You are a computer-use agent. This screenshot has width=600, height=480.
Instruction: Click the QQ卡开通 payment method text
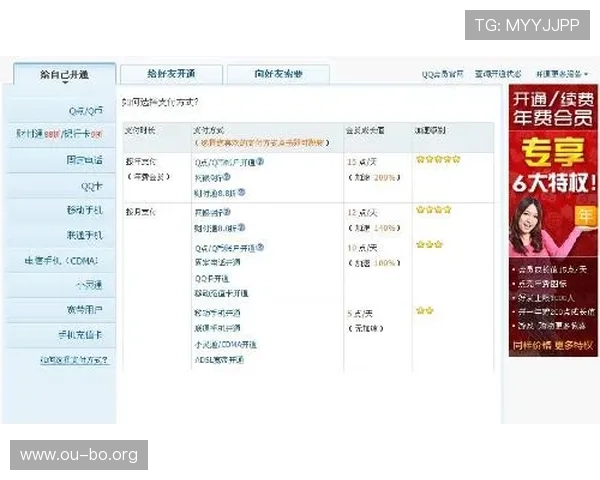coord(212,278)
